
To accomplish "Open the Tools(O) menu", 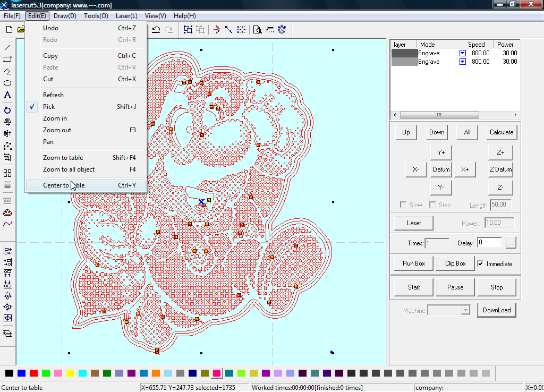I will [96, 16].
